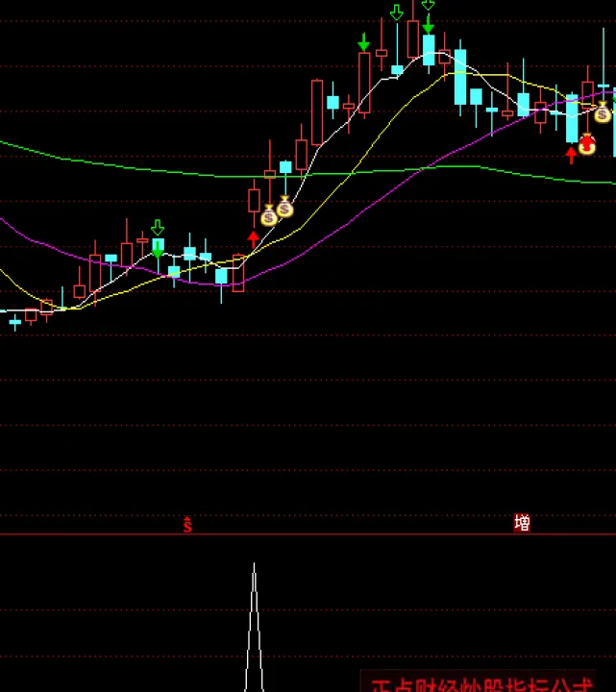The image size is (616, 692).
Task: Click the solid green arrow above the tall red candle
Action: [364, 42]
